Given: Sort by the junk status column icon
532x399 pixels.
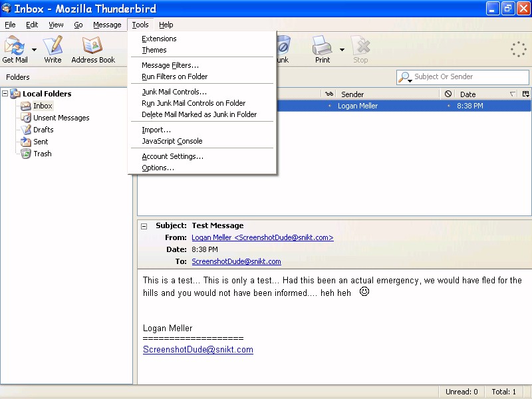Looking at the screenshot, I should click(448, 94).
